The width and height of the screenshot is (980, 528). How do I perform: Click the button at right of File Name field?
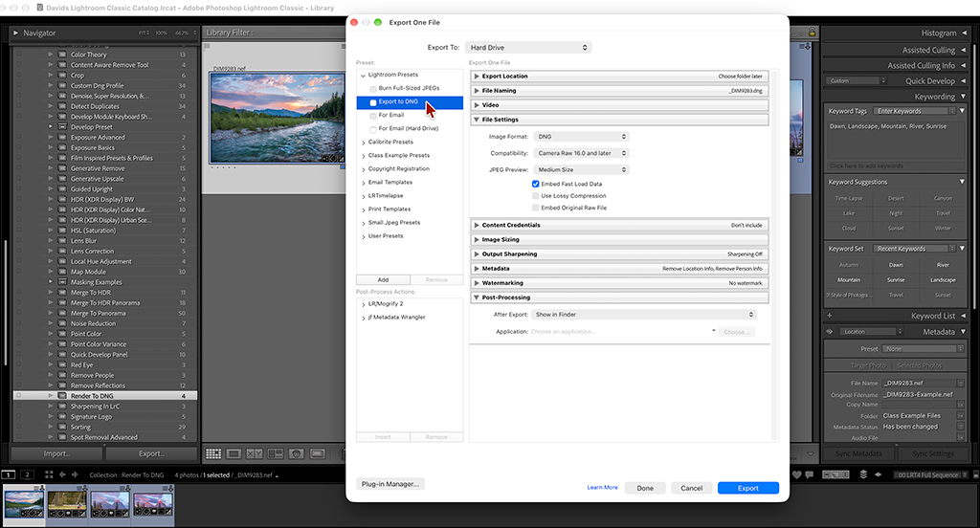[x=961, y=383]
